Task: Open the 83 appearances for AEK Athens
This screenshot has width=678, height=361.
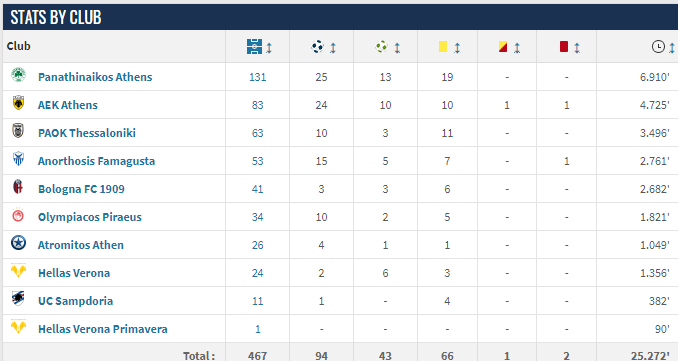Action: [257, 105]
